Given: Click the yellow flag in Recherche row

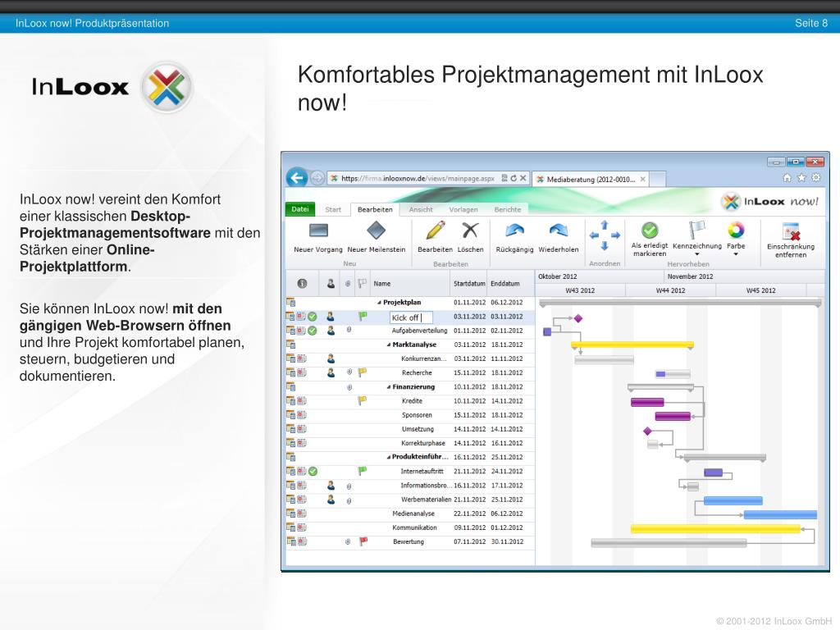Looking at the screenshot, I should pyautogui.click(x=362, y=372).
